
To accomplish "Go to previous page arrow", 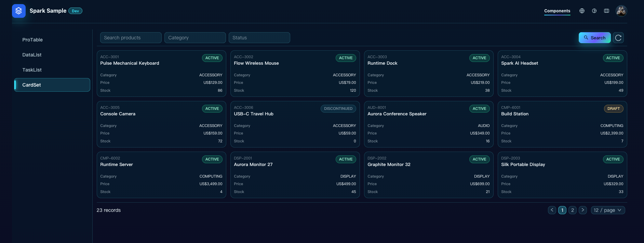I will coord(552,210).
